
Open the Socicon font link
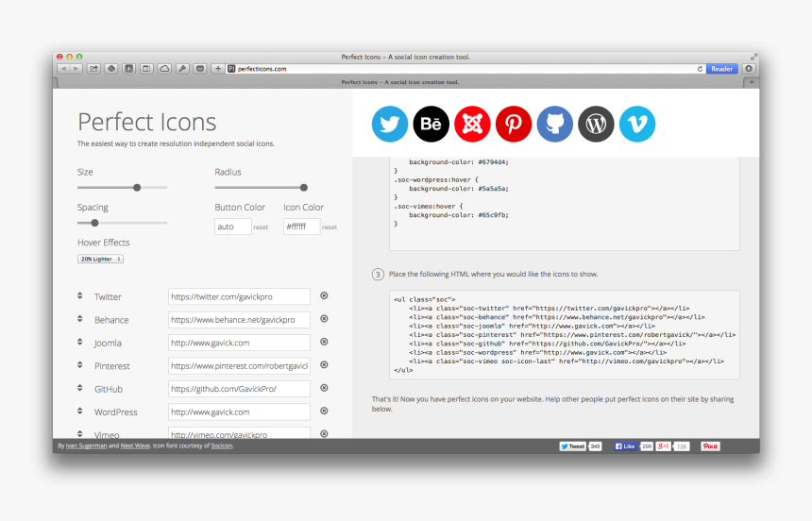pyautogui.click(x=222, y=445)
